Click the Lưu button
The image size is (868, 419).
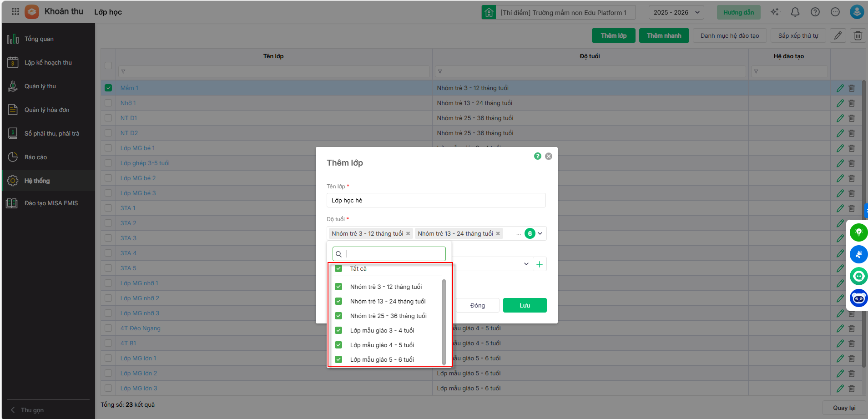click(525, 305)
